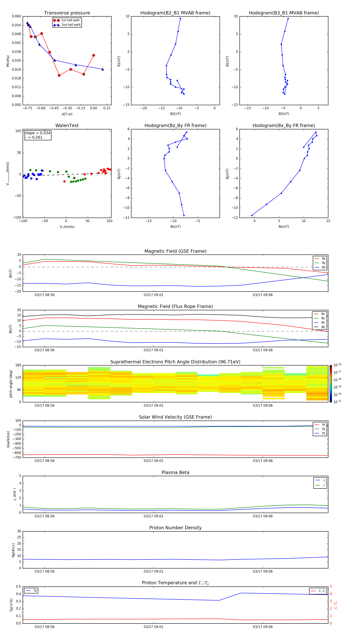Click lowest-left point in Bx_By hodogram

tap(252, 215)
